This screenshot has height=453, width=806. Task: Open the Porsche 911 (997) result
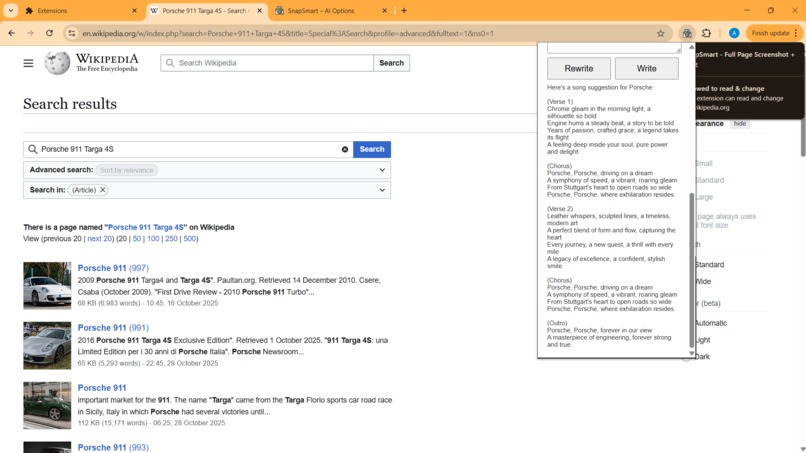[113, 268]
